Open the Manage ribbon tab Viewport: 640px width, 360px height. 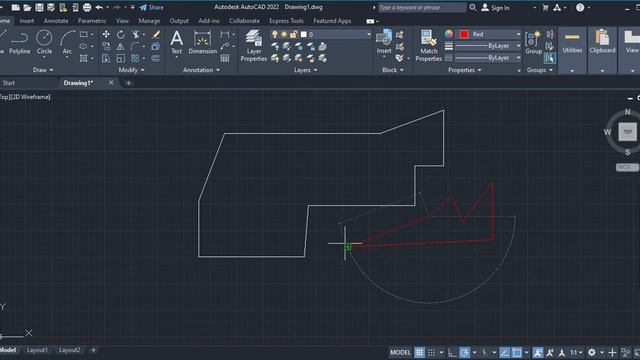pos(149,21)
